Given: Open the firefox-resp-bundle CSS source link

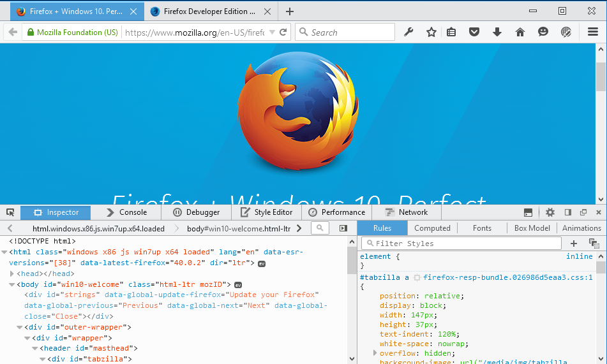Looking at the screenshot, I should coord(507,278).
